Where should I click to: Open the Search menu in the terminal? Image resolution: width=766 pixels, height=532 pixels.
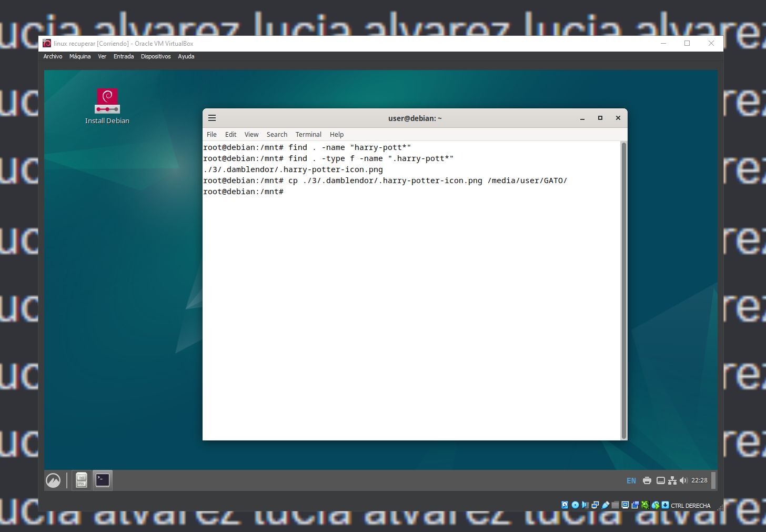click(277, 134)
